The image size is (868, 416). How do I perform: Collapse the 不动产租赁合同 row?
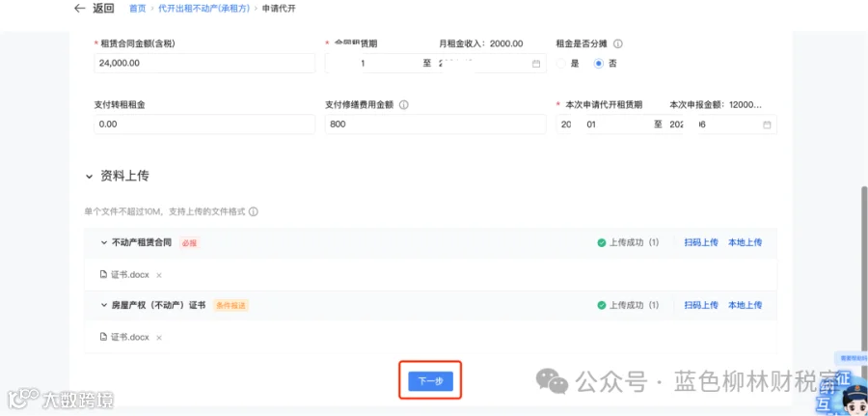[x=103, y=242]
